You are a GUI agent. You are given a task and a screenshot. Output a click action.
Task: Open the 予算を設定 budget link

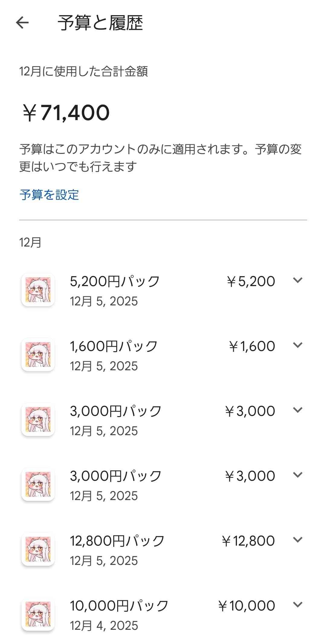pos(49,195)
